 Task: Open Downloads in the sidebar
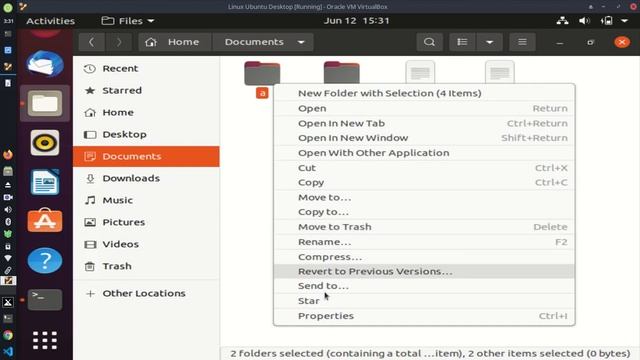coord(146,178)
